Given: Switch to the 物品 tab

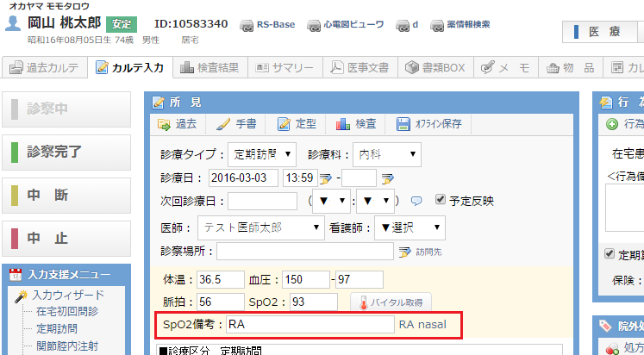Looking at the screenshot, I should click(571, 67).
